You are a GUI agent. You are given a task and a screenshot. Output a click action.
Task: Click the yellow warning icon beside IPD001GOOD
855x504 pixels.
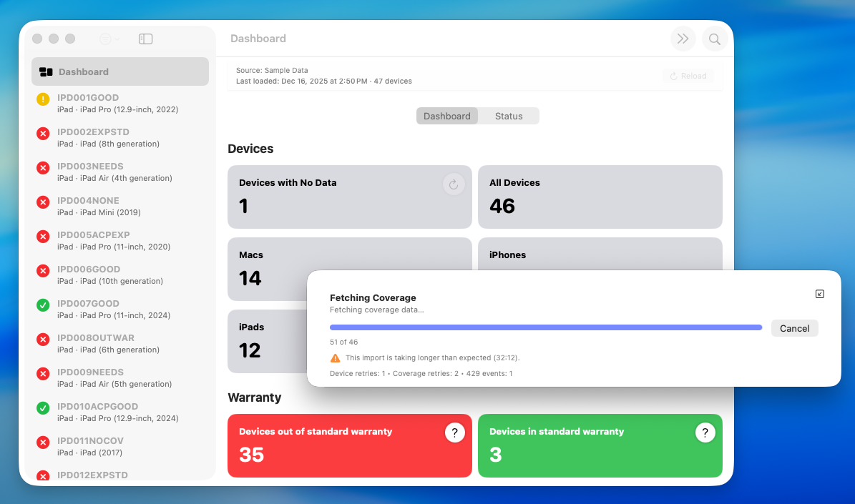pos(42,99)
